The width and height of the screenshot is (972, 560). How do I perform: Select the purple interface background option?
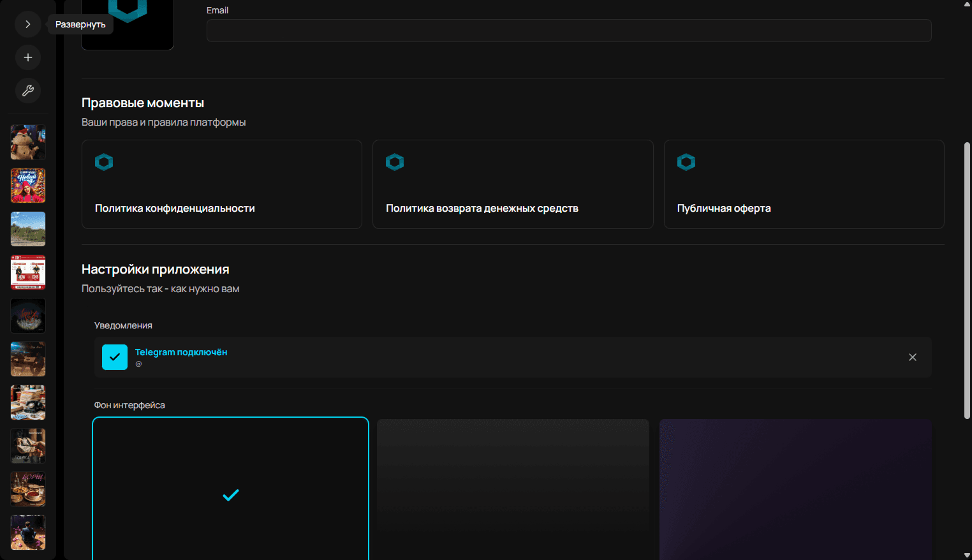pyautogui.click(x=795, y=489)
